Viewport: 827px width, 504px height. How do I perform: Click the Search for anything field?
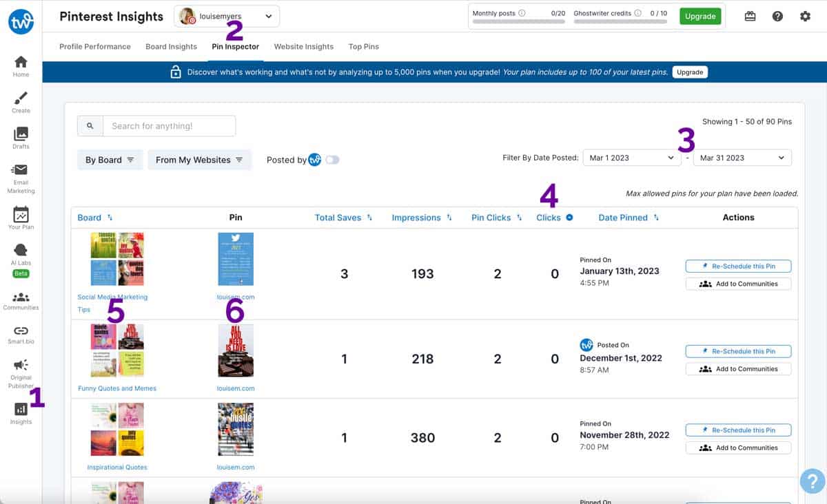pos(169,126)
